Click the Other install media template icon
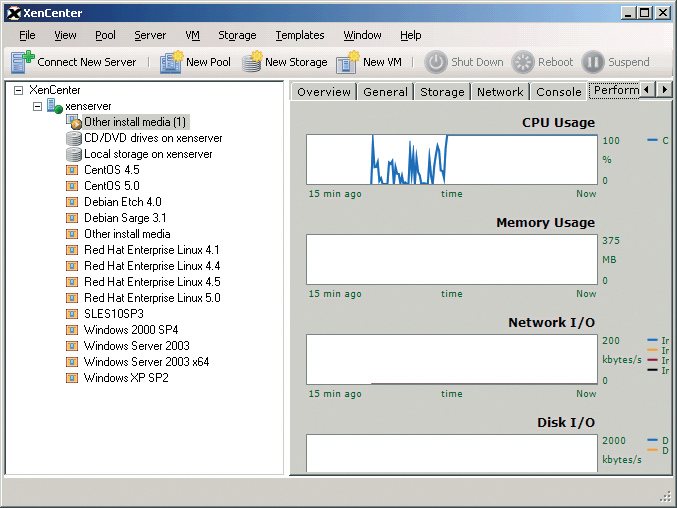This screenshot has height=508, width=677. point(72,234)
